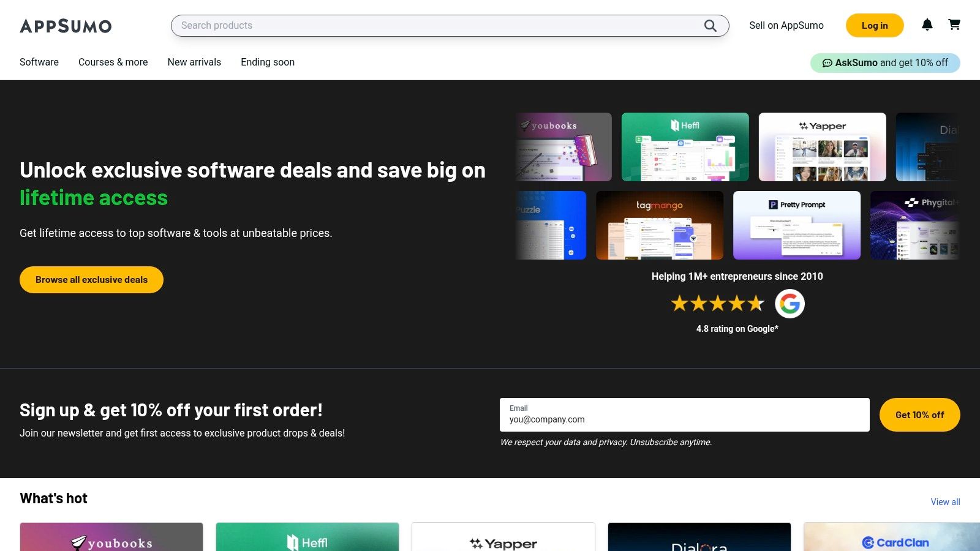Screen dimensions: 980x551
Task: Open the Software menu
Action: point(39,62)
